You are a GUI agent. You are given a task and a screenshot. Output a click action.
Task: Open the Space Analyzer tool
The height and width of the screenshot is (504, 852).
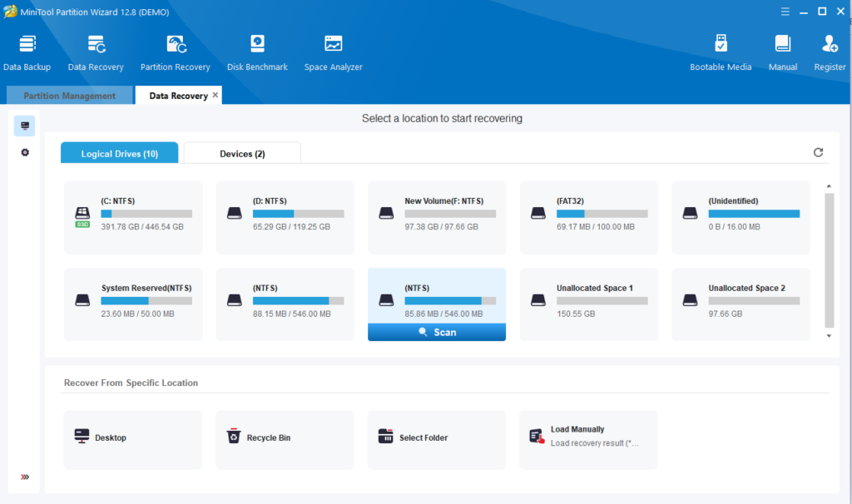point(333,52)
